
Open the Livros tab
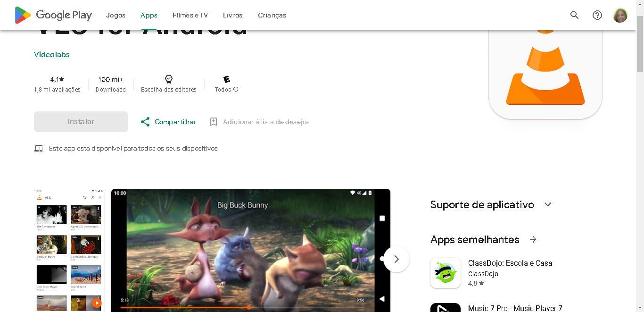pos(232,15)
